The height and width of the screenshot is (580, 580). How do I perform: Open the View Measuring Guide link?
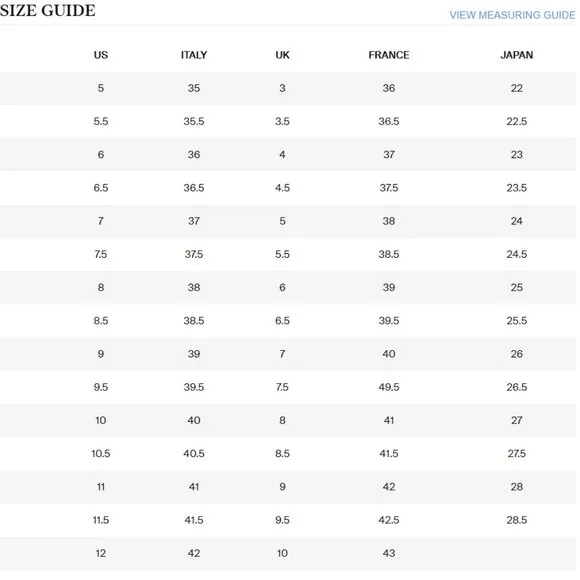512,15
